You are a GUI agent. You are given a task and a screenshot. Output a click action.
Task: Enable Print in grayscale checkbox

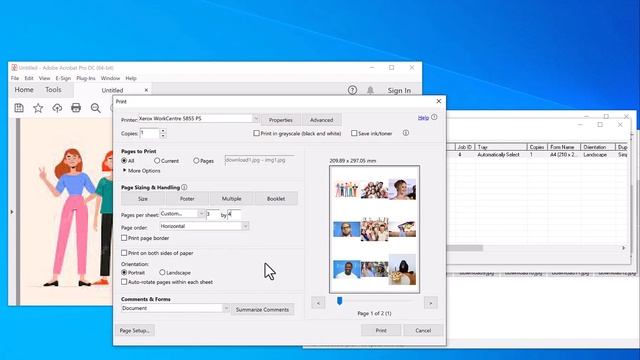[x=256, y=133]
